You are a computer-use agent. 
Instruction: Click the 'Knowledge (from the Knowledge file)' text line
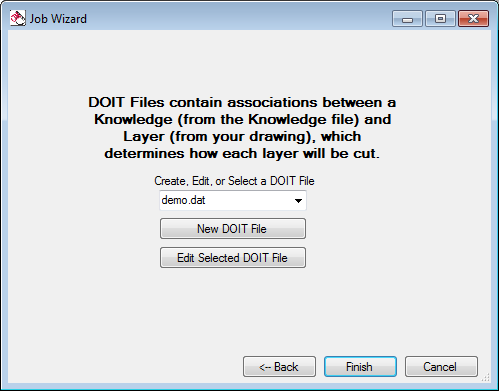coord(242,119)
